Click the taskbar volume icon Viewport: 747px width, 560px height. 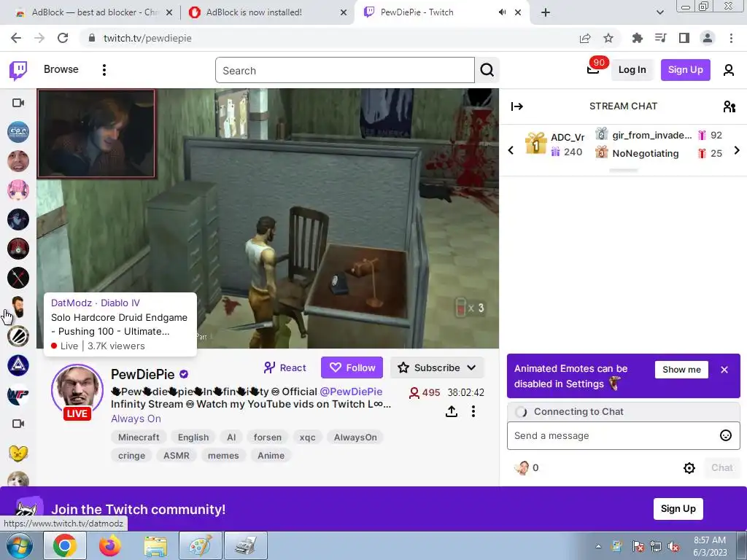coord(673,547)
